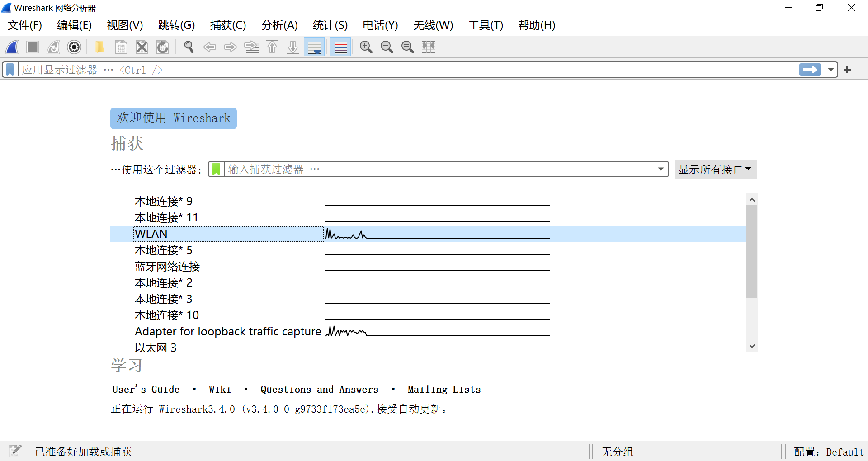Select interface 本地连接* 9
The height and width of the screenshot is (461, 868).
(x=428, y=202)
